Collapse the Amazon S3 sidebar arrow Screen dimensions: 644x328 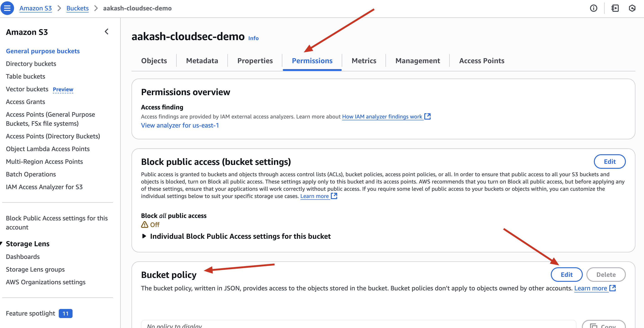pos(107,31)
